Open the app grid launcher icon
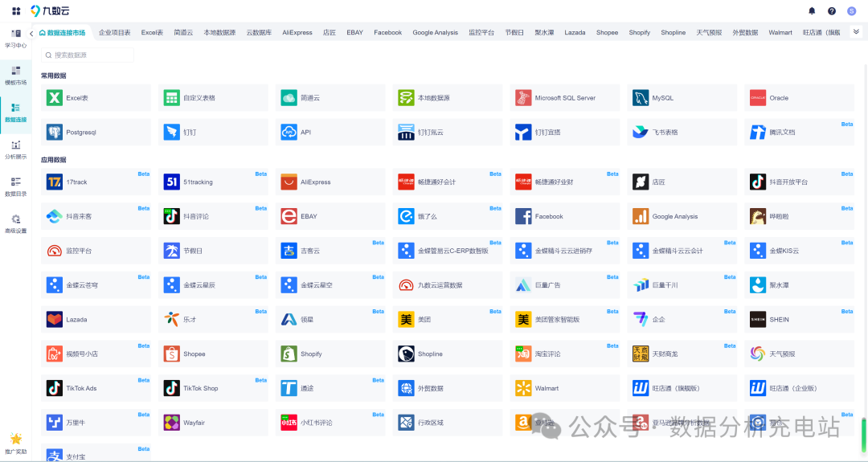868x462 pixels. 16,10
